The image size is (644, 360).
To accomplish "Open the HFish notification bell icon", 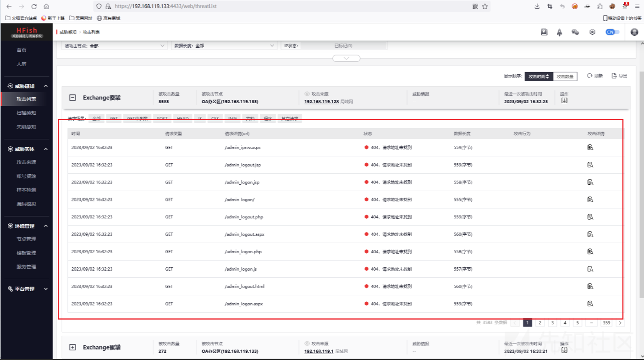I will pyautogui.click(x=560, y=32).
